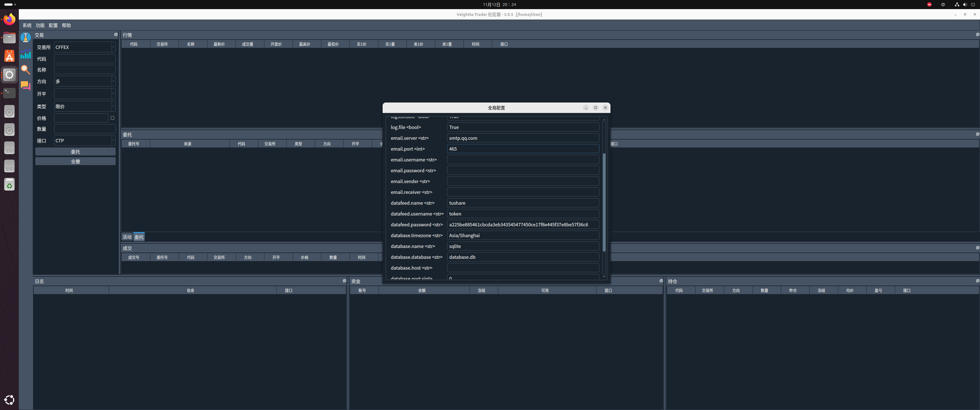This screenshot has width=980, height=410.
Task: Click the 全撤 cancel-all button
Action: point(75,161)
